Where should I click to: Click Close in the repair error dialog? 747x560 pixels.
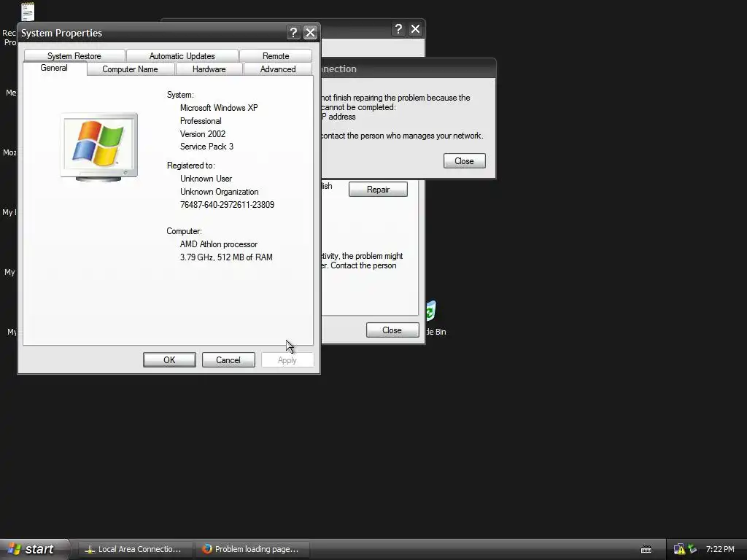[465, 161]
